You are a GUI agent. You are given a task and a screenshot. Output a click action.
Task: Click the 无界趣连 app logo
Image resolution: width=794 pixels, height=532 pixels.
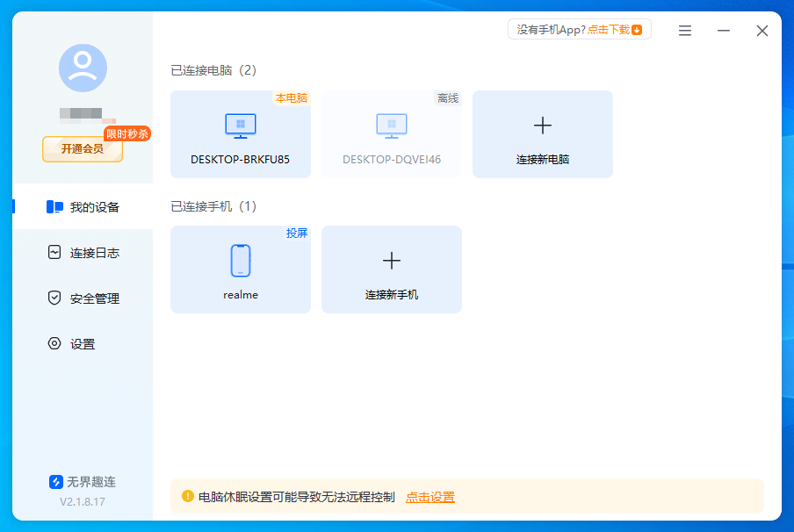pyautogui.click(x=54, y=481)
